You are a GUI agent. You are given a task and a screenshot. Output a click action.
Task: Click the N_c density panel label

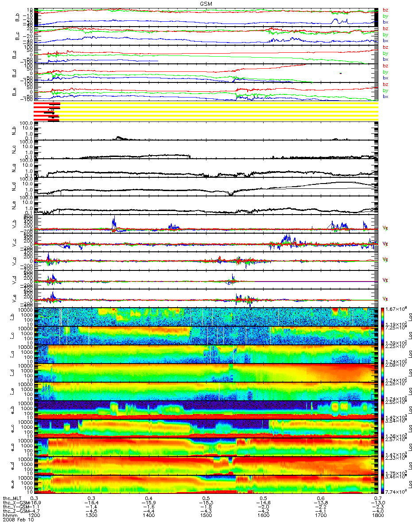(15, 150)
